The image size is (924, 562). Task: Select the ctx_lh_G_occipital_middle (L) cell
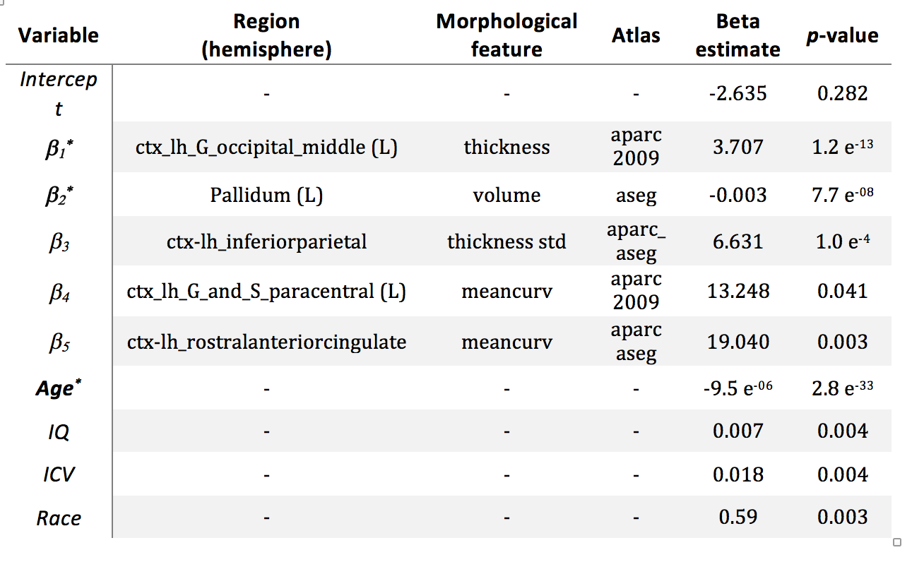pos(266,147)
